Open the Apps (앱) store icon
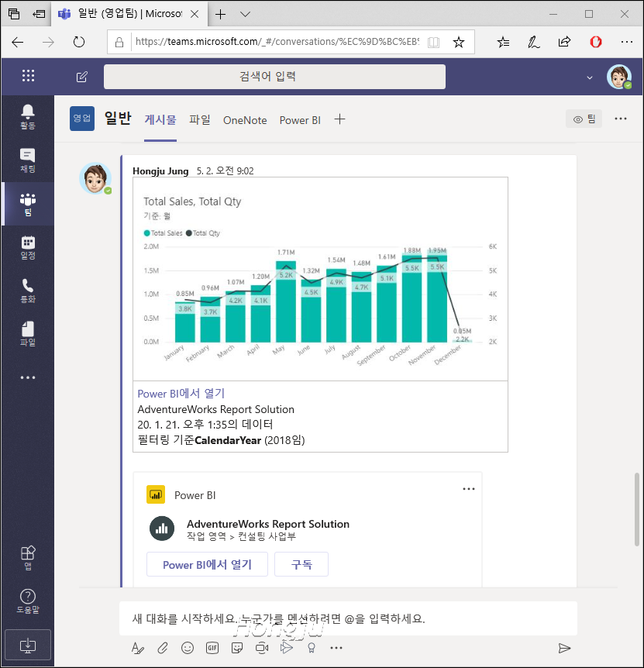Screen dimensions: 644x668 point(28,558)
